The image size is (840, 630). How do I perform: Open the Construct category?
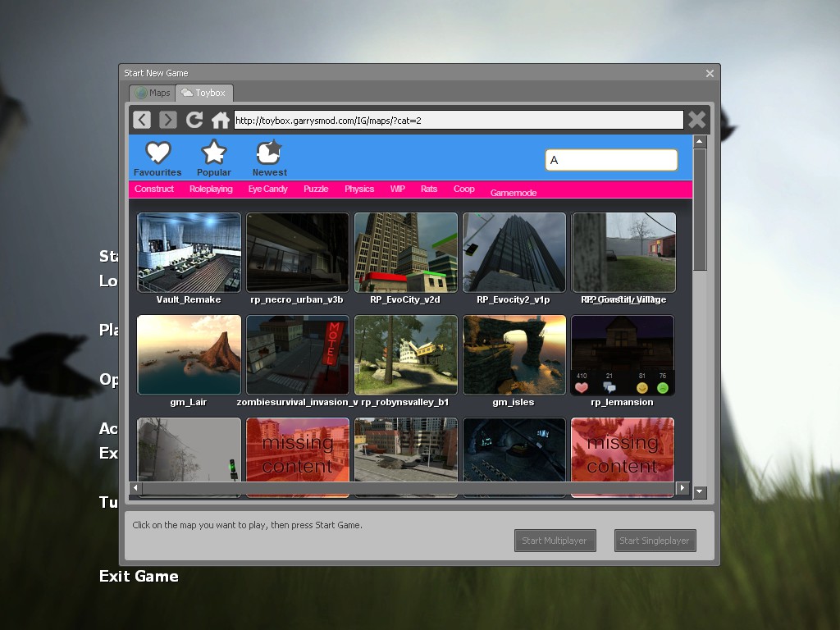tap(154, 189)
